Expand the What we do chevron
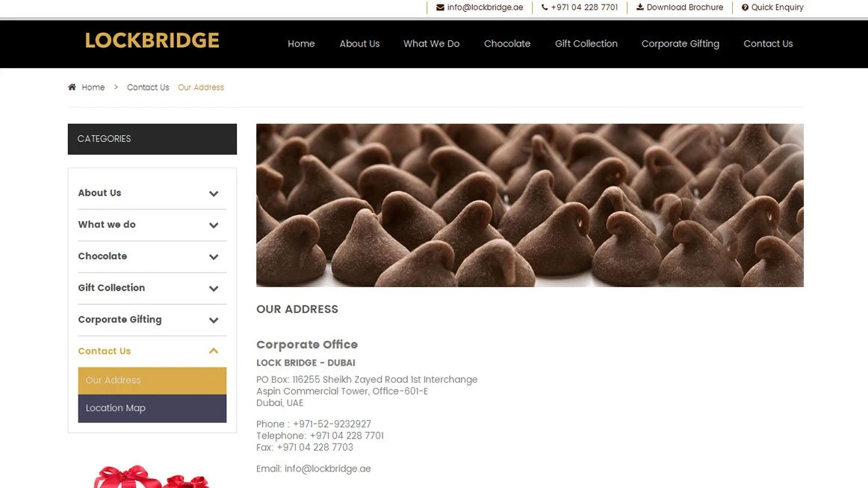Image resolution: width=868 pixels, height=488 pixels. 214,225
